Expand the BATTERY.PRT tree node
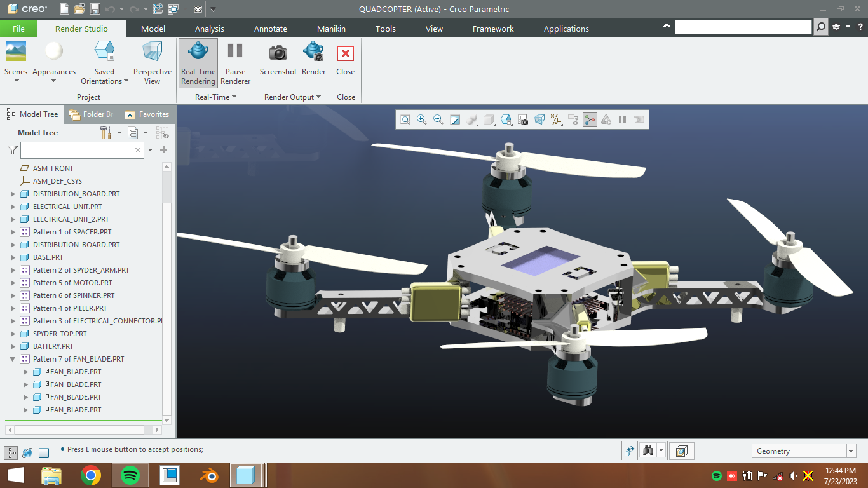868x488 pixels. click(x=13, y=346)
